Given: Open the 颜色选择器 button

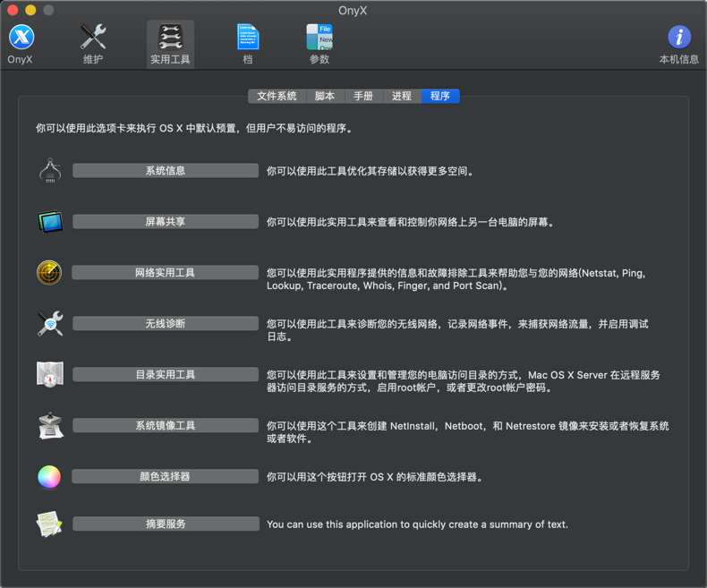Looking at the screenshot, I should [x=165, y=476].
